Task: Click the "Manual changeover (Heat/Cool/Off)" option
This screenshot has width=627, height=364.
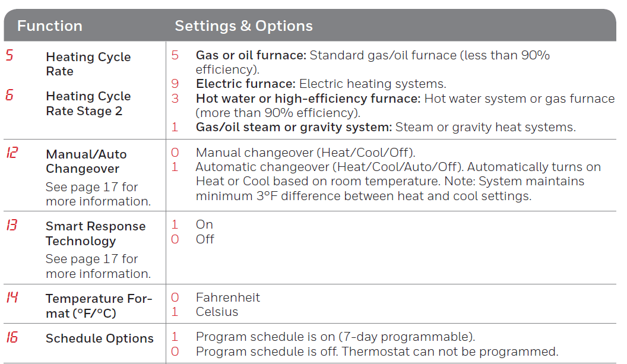Action: pos(305,153)
